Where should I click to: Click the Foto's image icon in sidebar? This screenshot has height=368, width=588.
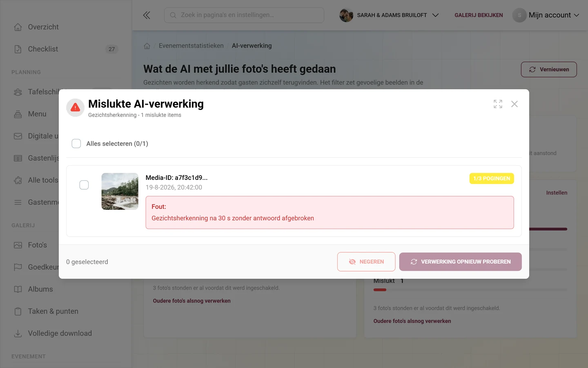click(x=18, y=245)
